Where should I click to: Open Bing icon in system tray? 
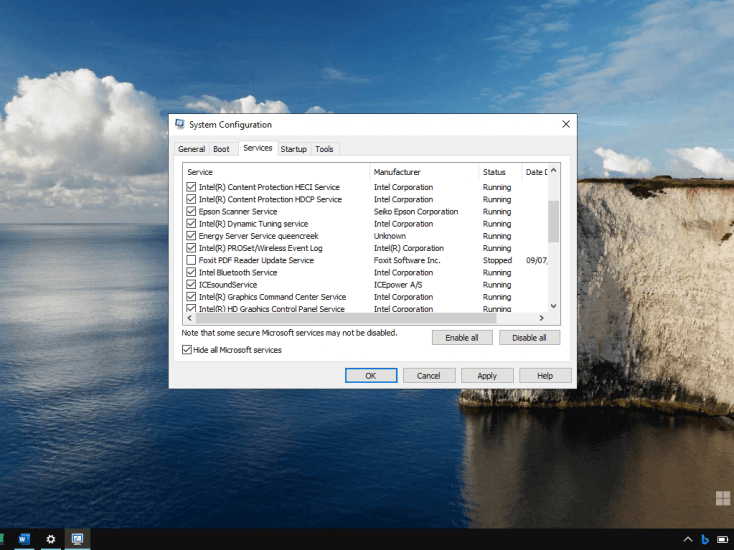[x=705, y=540]
